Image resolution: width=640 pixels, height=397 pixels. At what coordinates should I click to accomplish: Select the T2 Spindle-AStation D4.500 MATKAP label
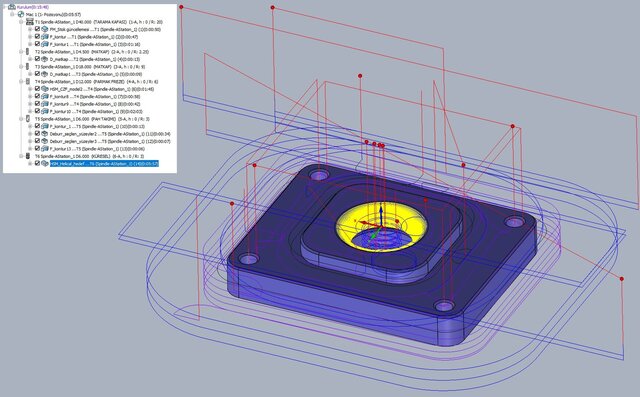(x=92, y=52)
